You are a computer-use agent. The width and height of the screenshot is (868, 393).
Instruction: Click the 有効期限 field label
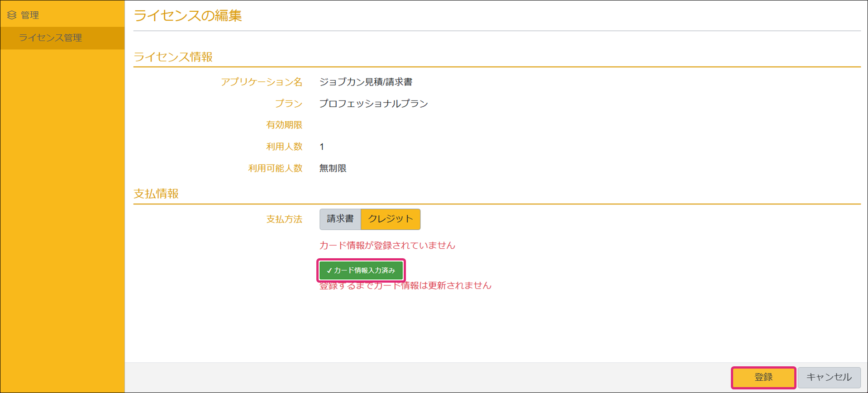click(284, 125)
